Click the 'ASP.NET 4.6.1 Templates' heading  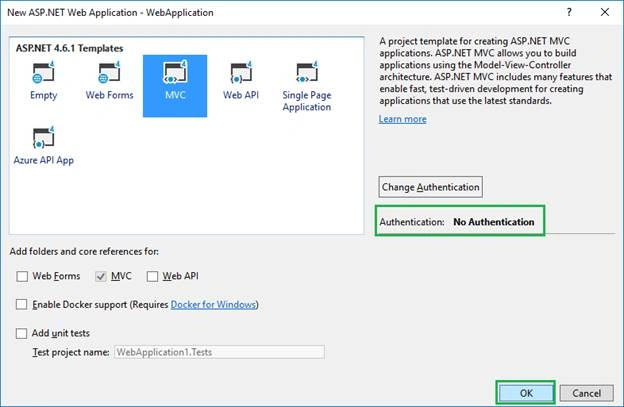(69, 48)
